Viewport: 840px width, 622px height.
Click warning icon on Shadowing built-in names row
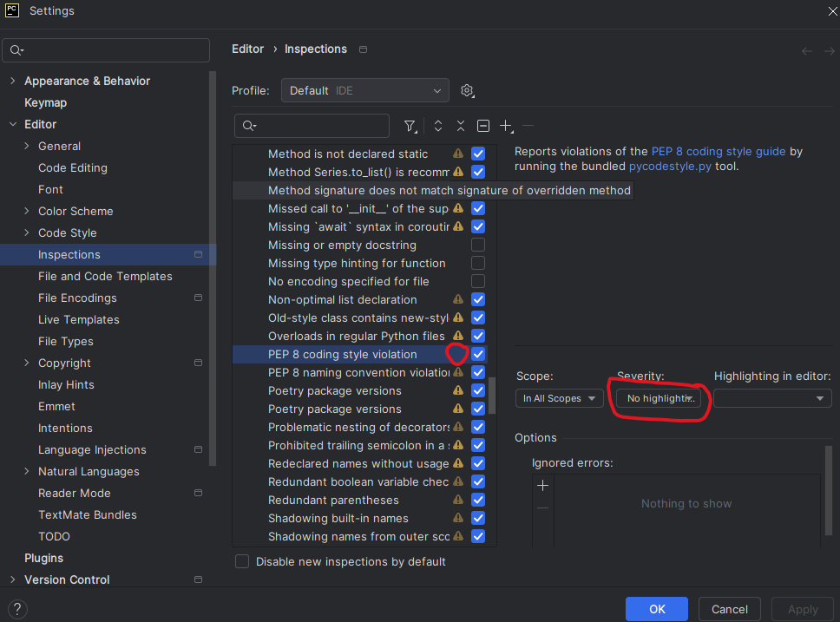tap(458, 518)
